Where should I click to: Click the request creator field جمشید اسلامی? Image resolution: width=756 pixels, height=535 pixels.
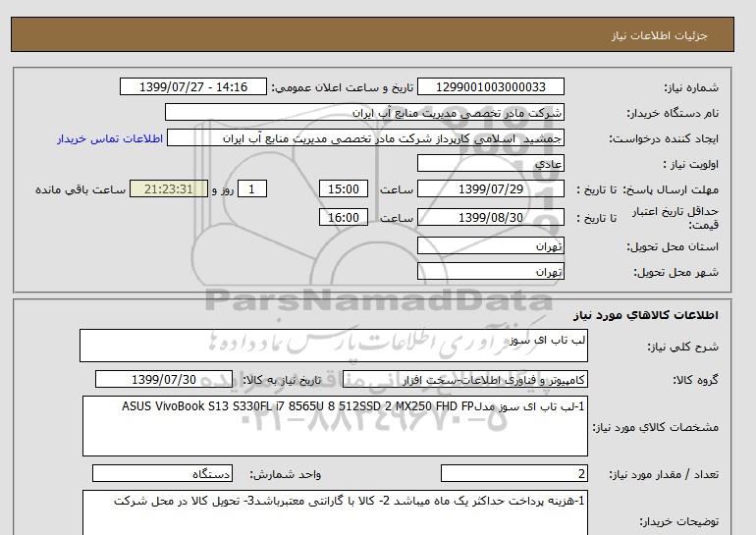coord(365,137)
